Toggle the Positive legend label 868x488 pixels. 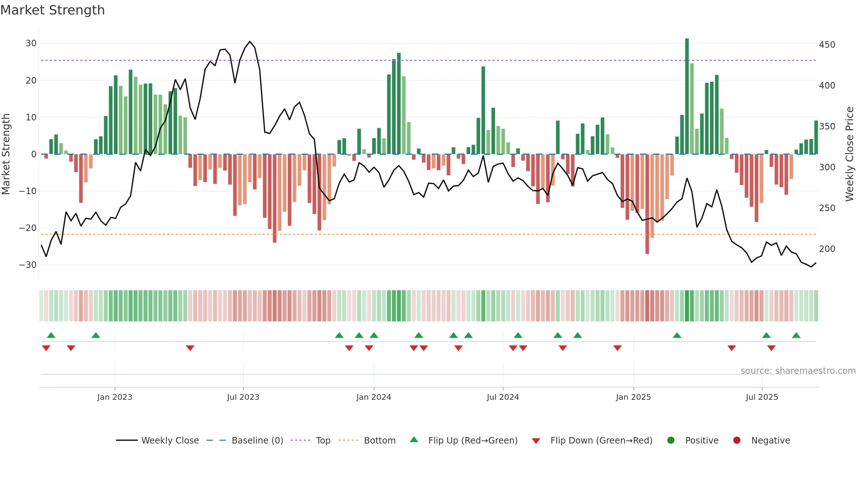tap(702, 440)
